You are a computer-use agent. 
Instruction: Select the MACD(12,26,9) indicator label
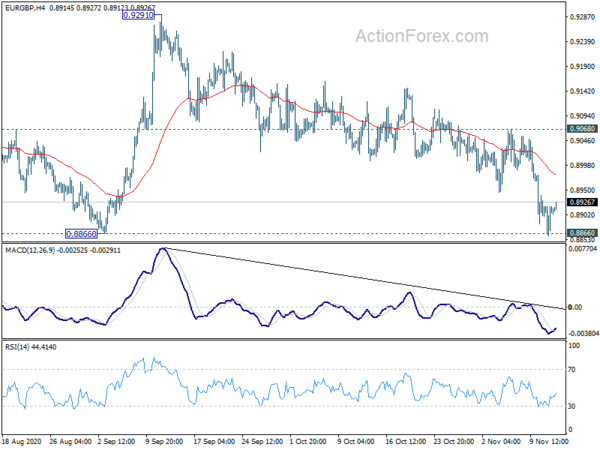(30, 250)
